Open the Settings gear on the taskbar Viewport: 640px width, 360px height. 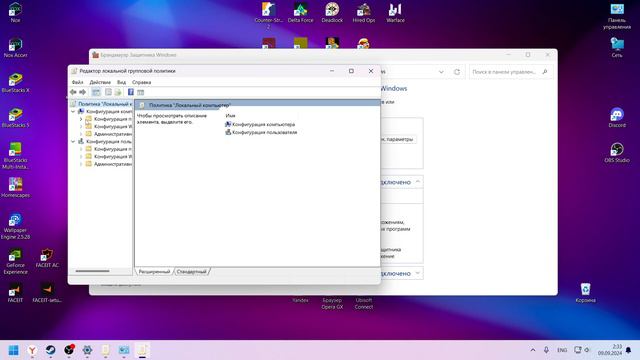pos(87,350)
